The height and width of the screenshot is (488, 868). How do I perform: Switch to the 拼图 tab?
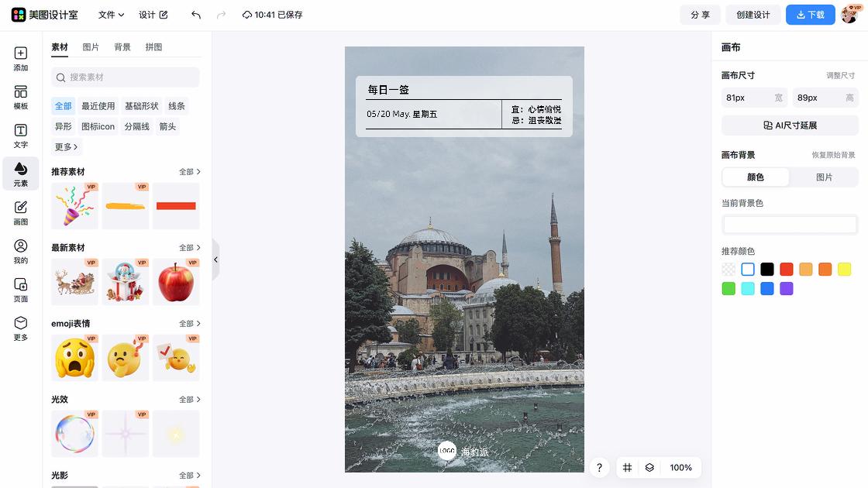point(153,47)
